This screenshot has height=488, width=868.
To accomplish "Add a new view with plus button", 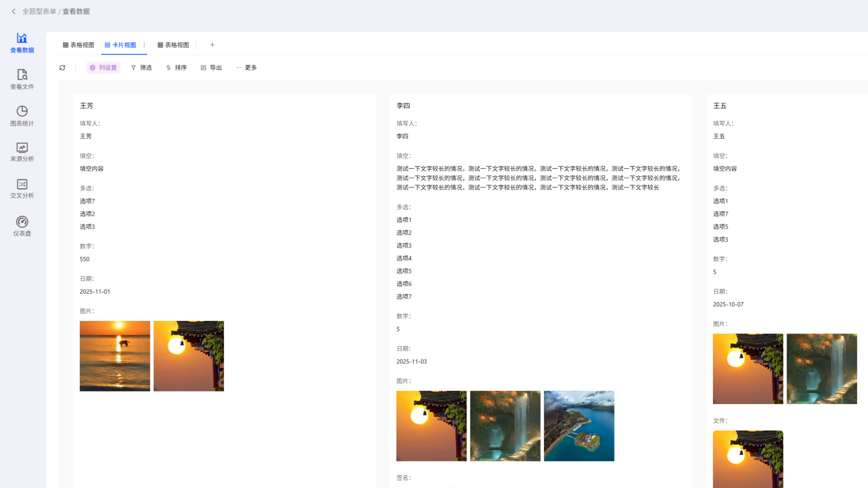I will coord(212,45).
